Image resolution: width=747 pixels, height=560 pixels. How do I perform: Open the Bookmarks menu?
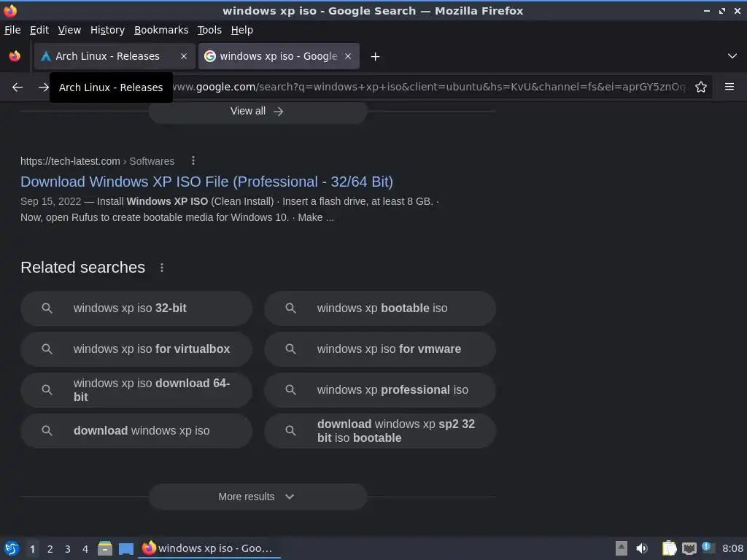(x=161, y=30)
